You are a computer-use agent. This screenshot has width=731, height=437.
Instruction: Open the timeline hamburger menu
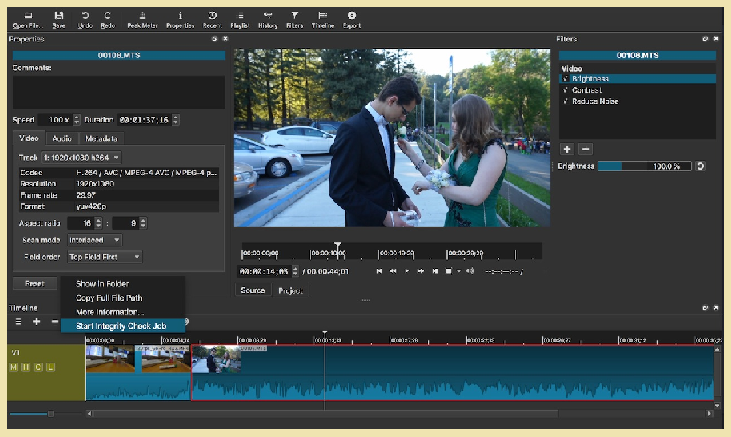point(18,321)
